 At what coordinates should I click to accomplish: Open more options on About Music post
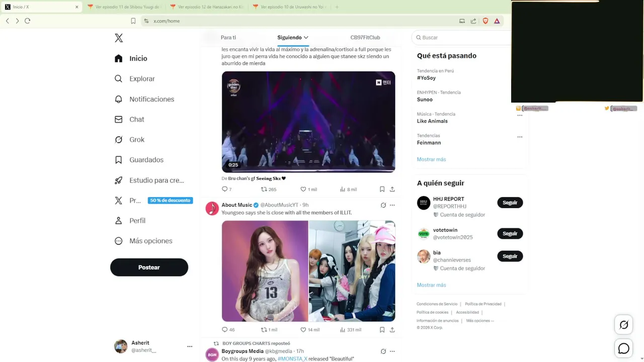pos(392,205)
